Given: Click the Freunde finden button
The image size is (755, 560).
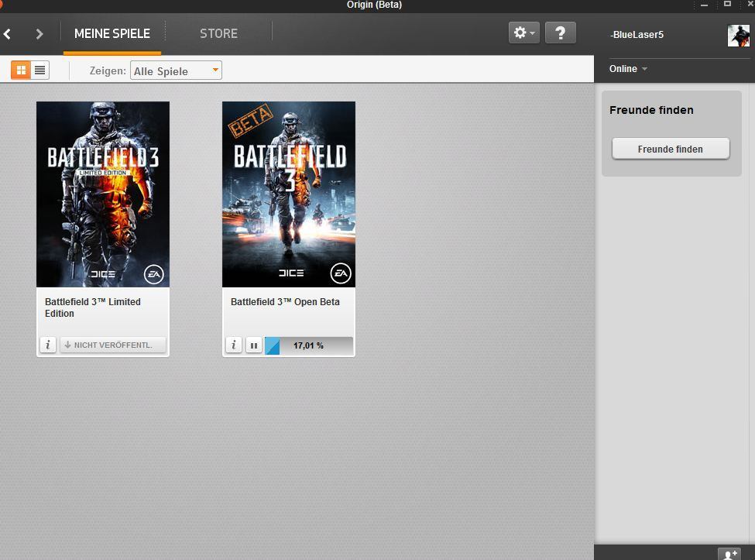Looking at the screenshot, I should [x=671, y=149].
